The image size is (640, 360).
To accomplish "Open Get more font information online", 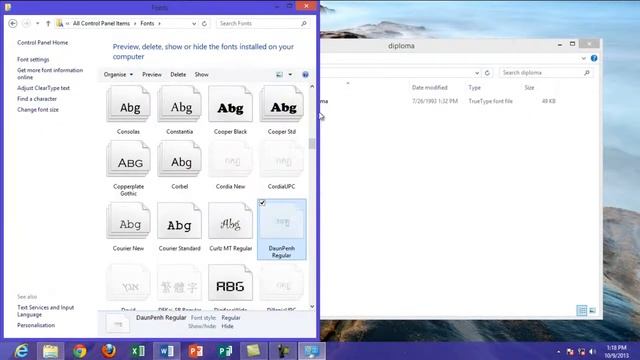I will click(50, 73).
